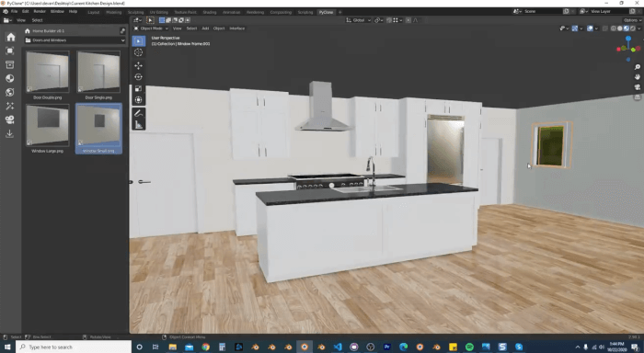Toggle snapping magnet in header

tap(388, 20)
